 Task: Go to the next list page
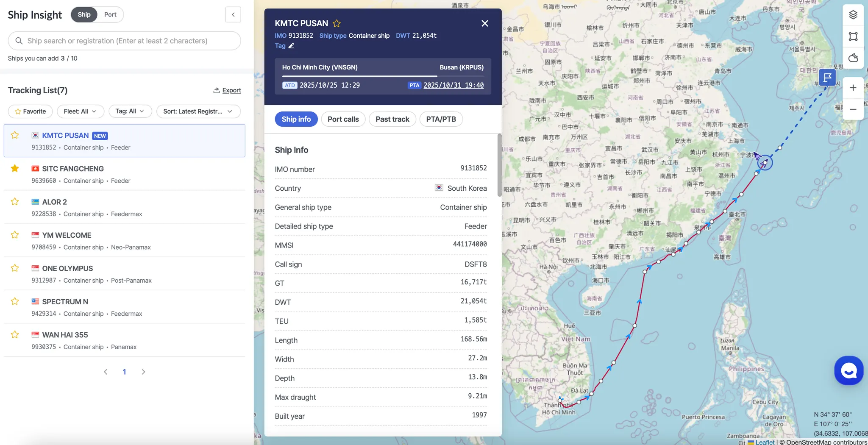[x=143, y=372]
